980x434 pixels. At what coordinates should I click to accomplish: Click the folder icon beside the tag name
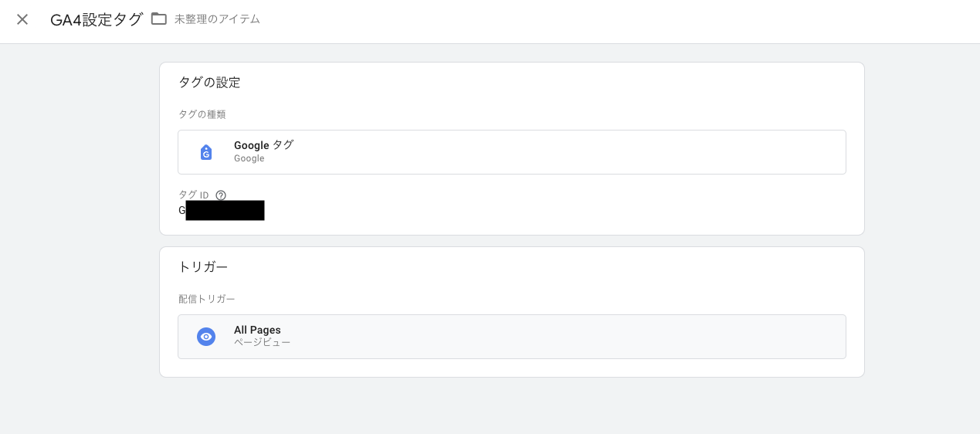tap(159, 19)
